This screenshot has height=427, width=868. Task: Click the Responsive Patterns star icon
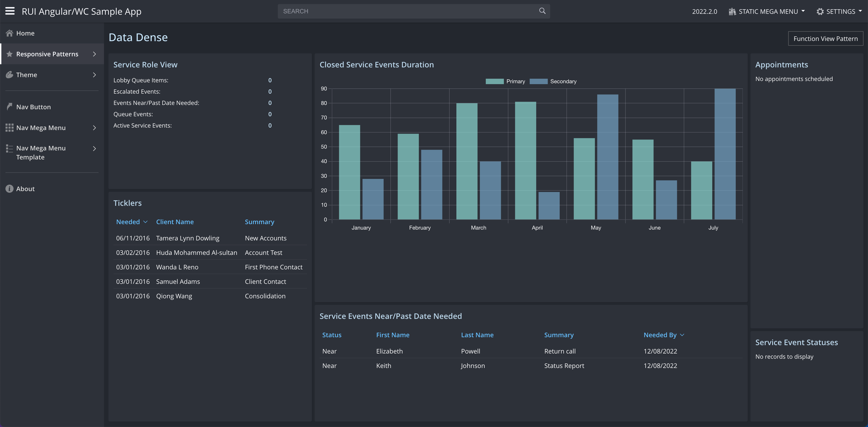click(9, 54)
